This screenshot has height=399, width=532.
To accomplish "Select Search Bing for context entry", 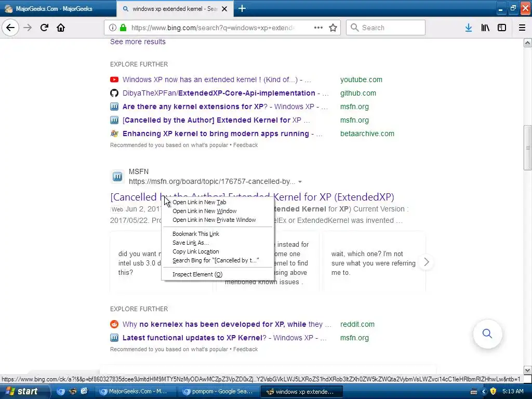I will [216, 260].
